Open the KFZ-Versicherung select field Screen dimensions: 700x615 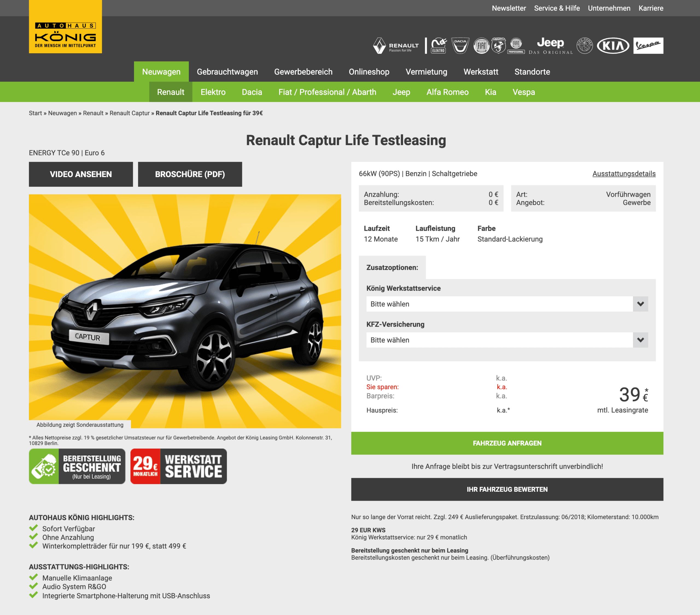[507, 340]
